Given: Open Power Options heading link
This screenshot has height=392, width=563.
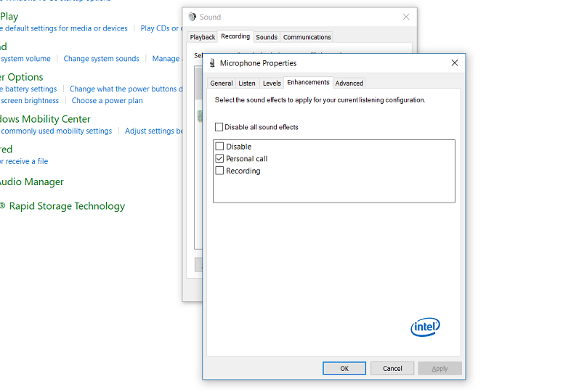Looking at the screenshot, I should click(22, 77).
